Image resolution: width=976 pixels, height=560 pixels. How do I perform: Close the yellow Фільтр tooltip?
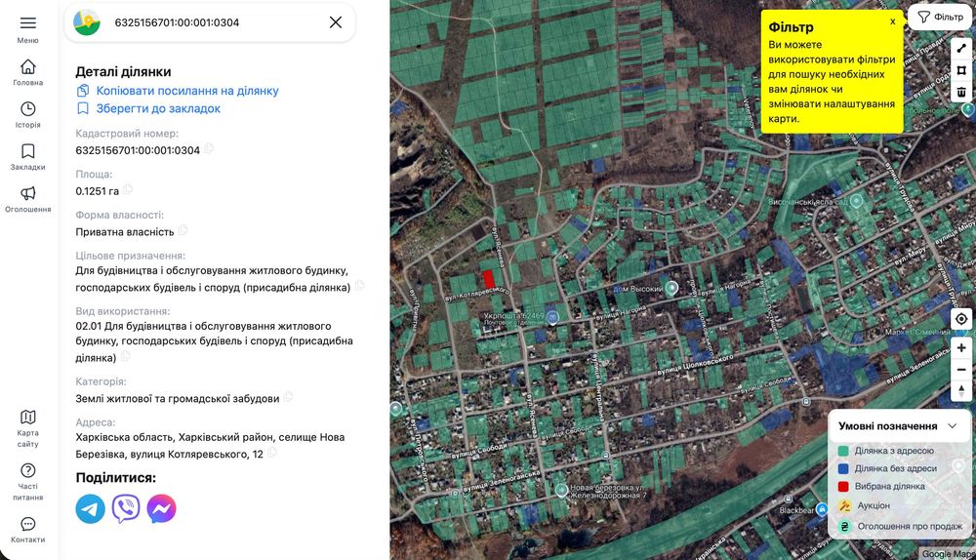(893, 21)
